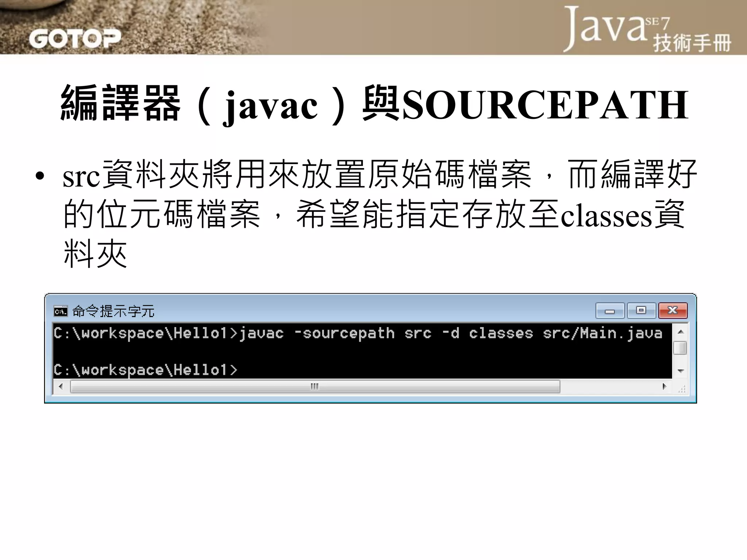Click the vertical scrollbar thumb
This screenshot has width=747, height=560.
point(680,348)
